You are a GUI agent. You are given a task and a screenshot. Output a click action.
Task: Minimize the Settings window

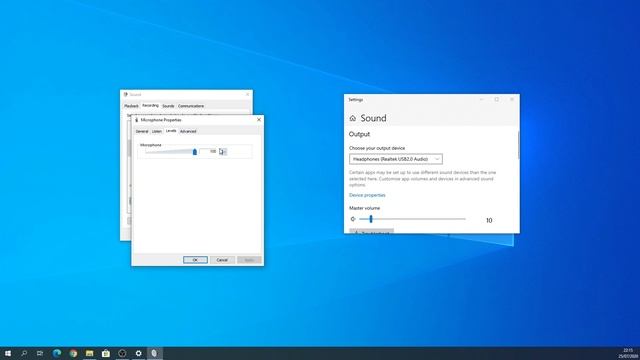tap(482, 100)
